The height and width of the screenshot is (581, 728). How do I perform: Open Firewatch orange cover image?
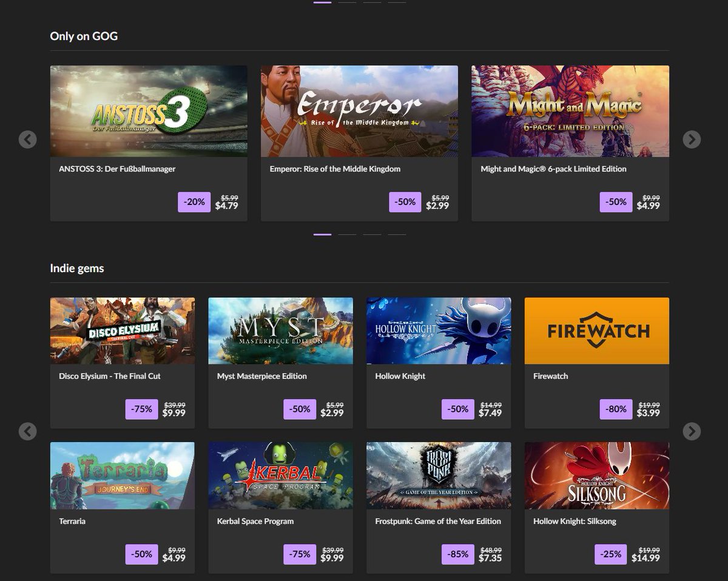597,331
